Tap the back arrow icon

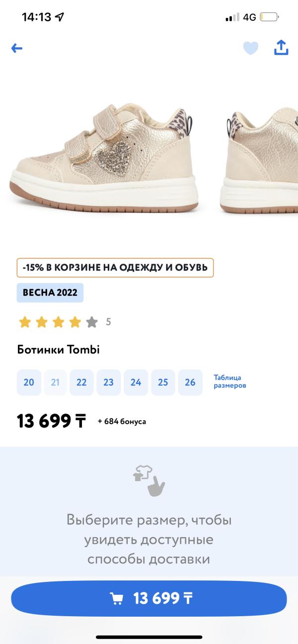click(x=17, y=48)
